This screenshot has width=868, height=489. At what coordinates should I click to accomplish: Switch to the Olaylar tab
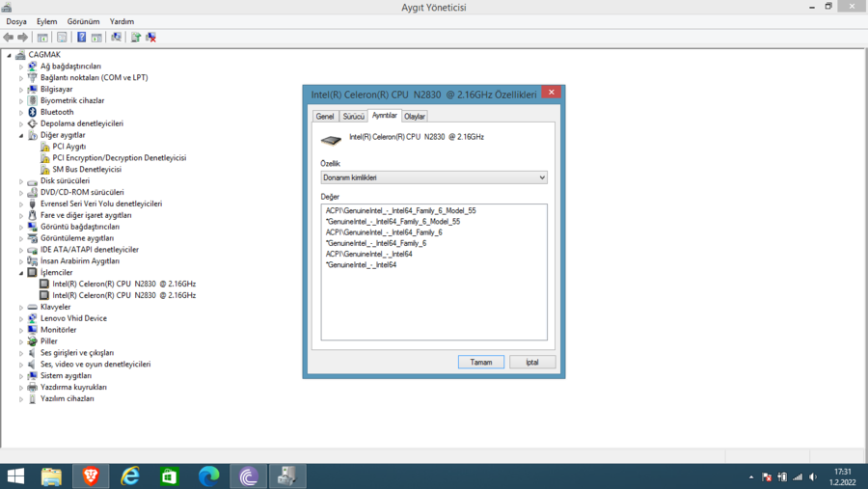tap(415, 117)
